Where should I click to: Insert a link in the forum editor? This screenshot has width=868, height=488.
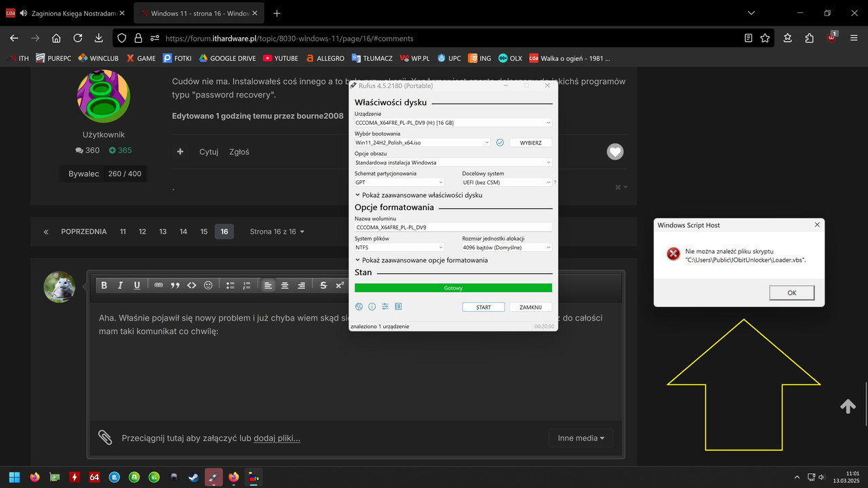tap(159, 285)
